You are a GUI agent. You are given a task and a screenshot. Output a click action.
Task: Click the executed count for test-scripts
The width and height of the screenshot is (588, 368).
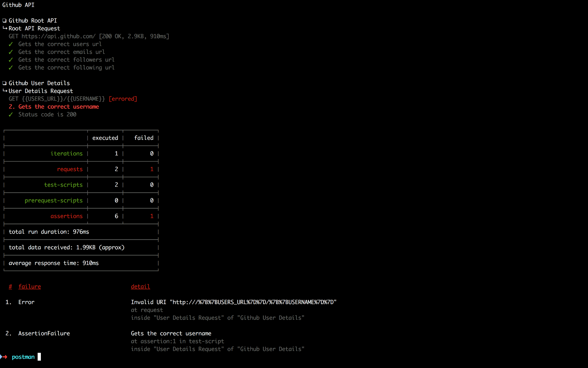116,185
